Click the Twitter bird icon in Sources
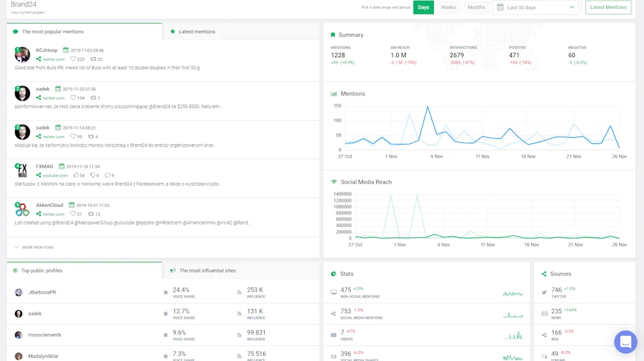This screenshot has height=361, width=644. pos(544,292)
